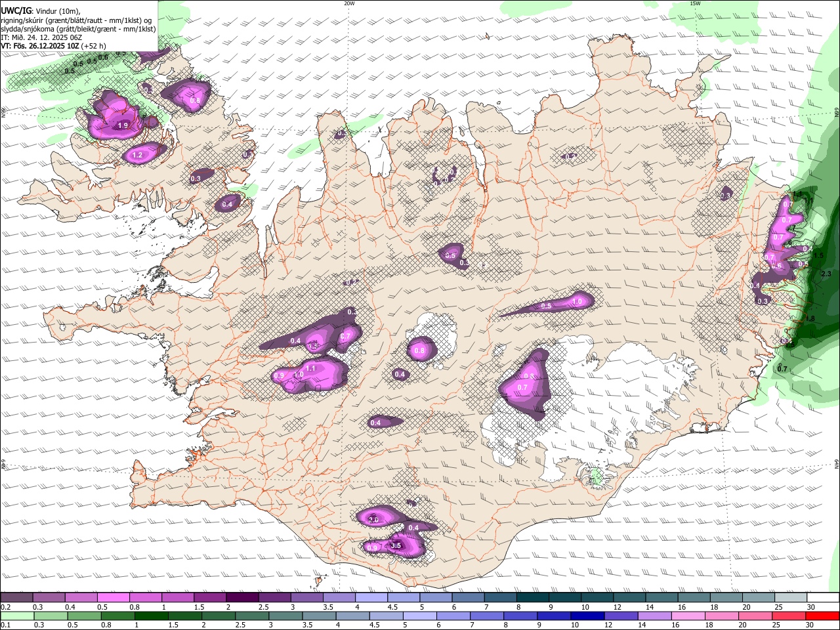Image resolution: width=840 pixels, height=630 pixels.
Task: Click the 3.5 precipitation value near the south coast
Action: (396, 545)
